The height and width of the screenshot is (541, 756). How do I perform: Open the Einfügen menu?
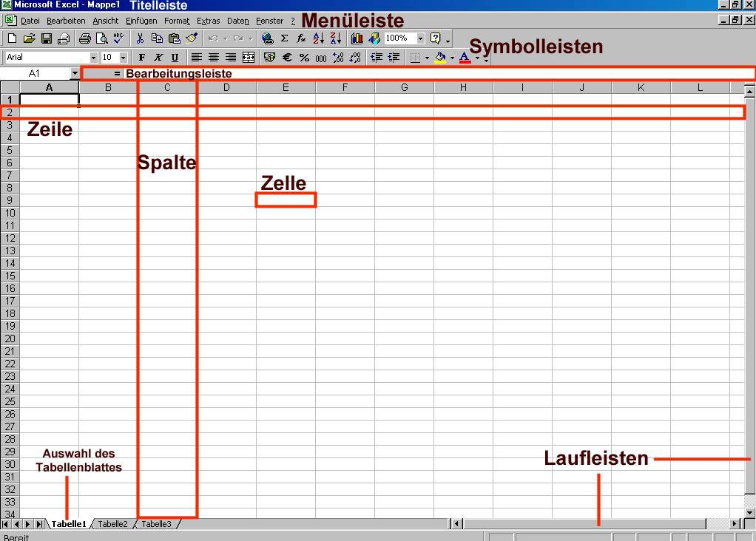click(x=141, y=21)
